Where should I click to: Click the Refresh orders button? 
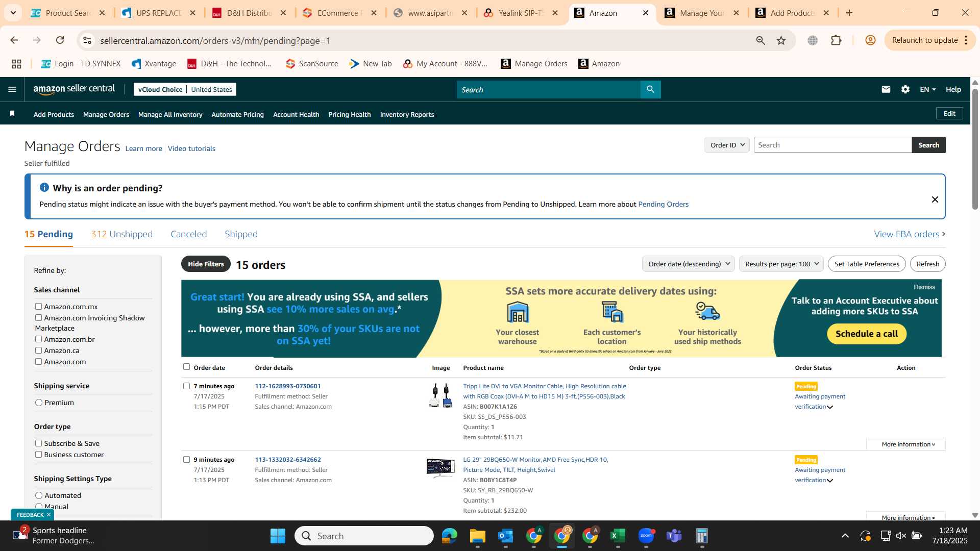tap(927, 264)
